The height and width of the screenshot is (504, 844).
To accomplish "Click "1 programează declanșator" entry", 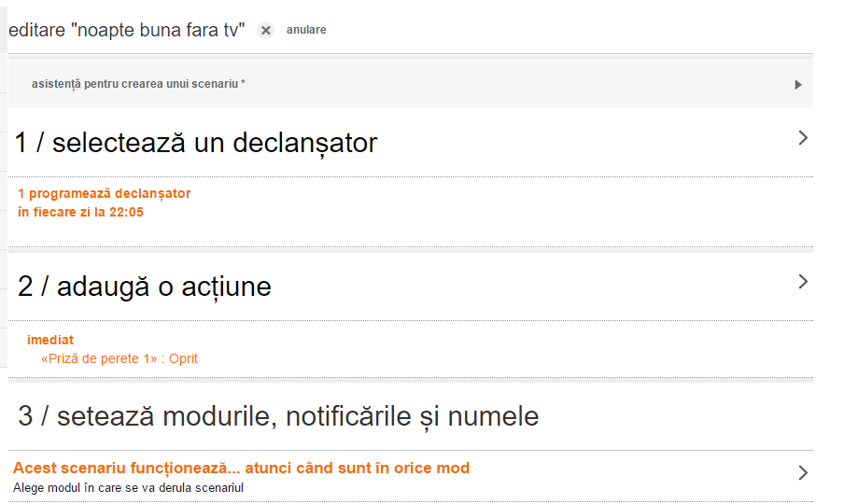I will (104, 193).
